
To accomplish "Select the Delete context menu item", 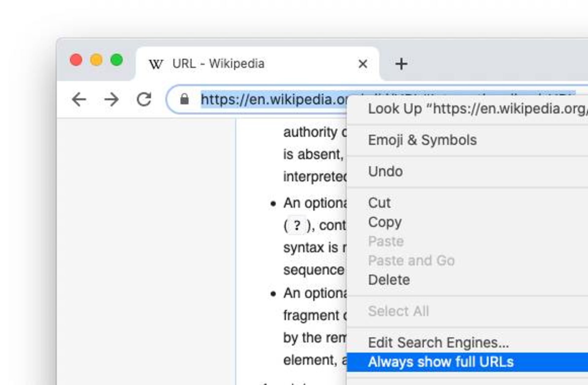I will coord(387,280).
